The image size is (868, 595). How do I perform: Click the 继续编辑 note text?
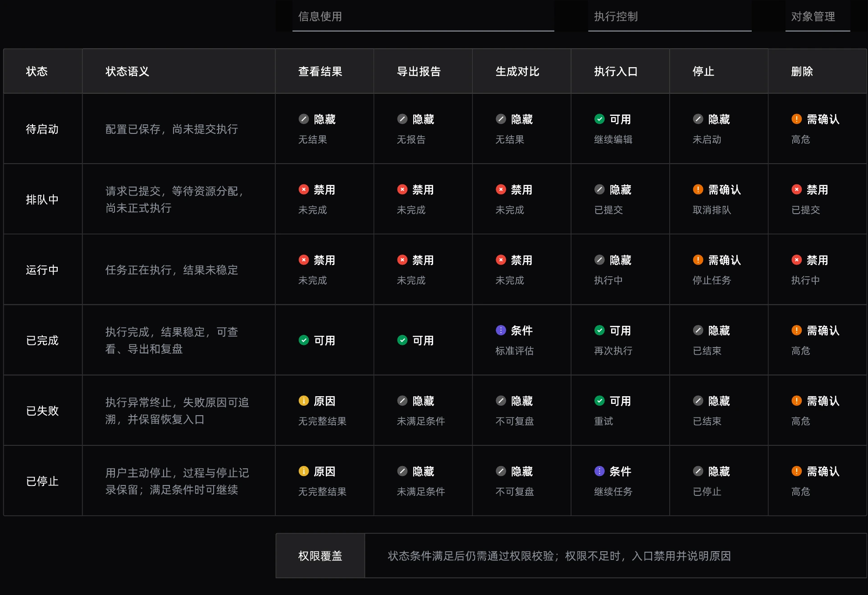pyautogui.click(x=613, y=140)
